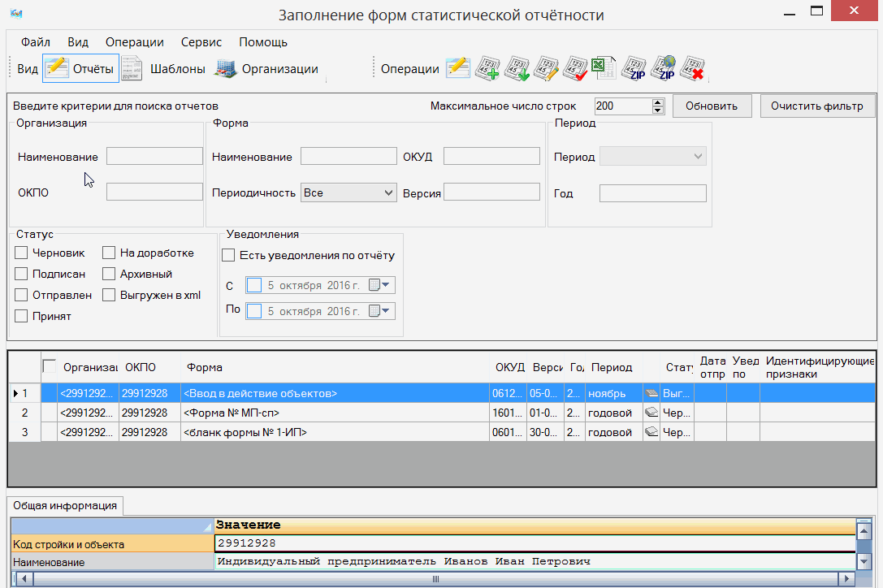
Task: Open the calendar dropdown for date 'С'
Action: pos(380,285)
